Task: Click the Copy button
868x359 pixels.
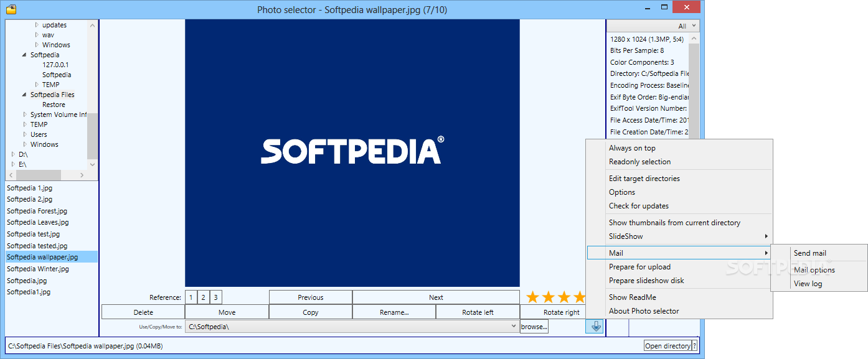Action: (x=311, y=312)
